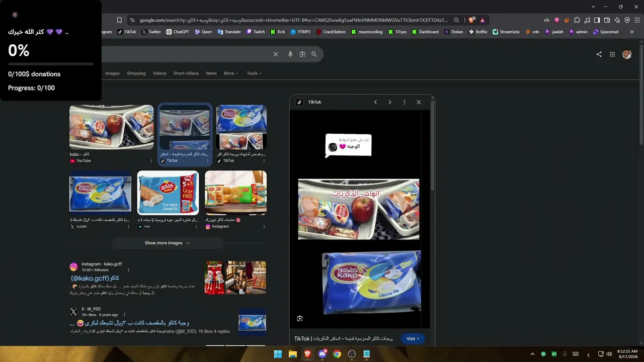Switch to the Shopping tab

(x=136, y=73)
